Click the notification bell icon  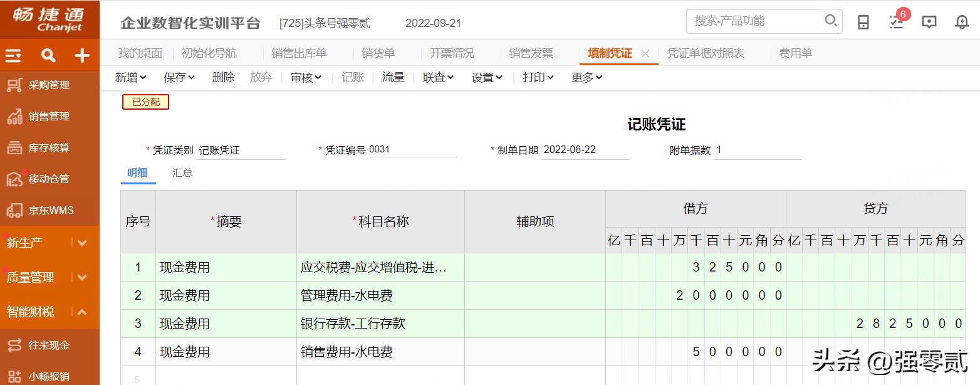pos(961,21)
